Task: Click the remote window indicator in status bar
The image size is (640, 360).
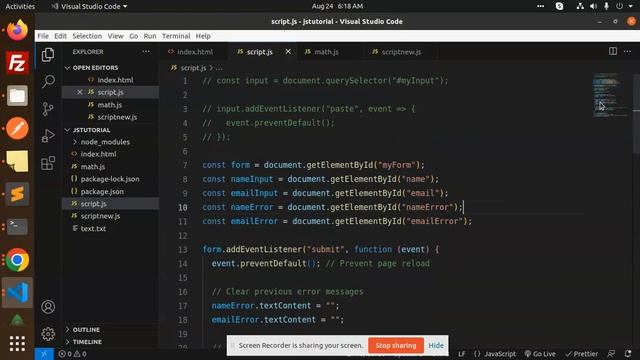Action: pyautogui.click(x=44, y=354)
